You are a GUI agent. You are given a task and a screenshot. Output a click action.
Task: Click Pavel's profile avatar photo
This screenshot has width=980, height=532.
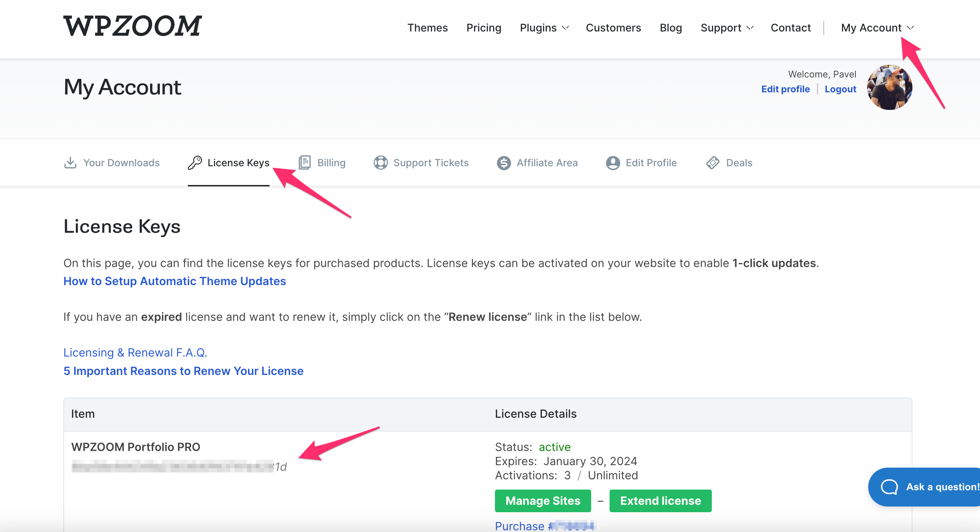tap(889, 87)
